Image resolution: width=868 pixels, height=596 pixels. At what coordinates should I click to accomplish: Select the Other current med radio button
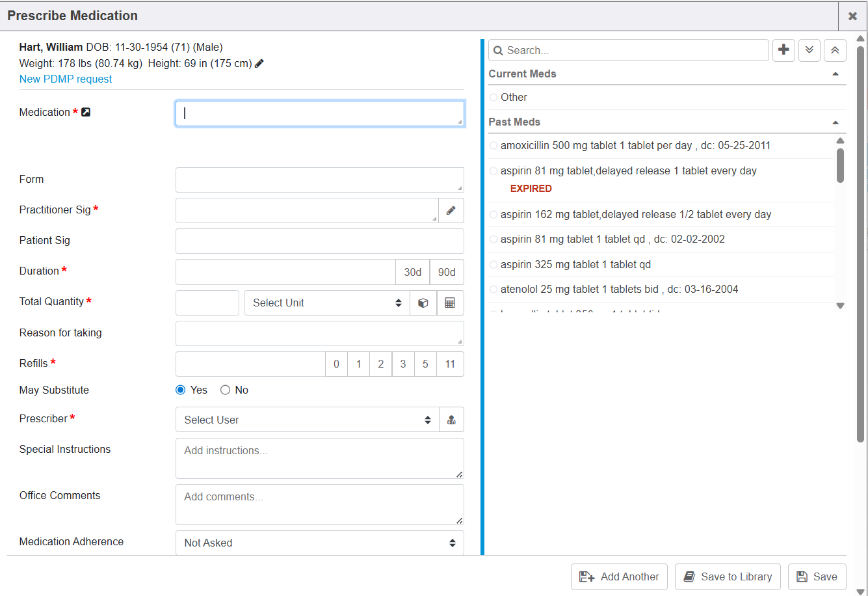493,98
